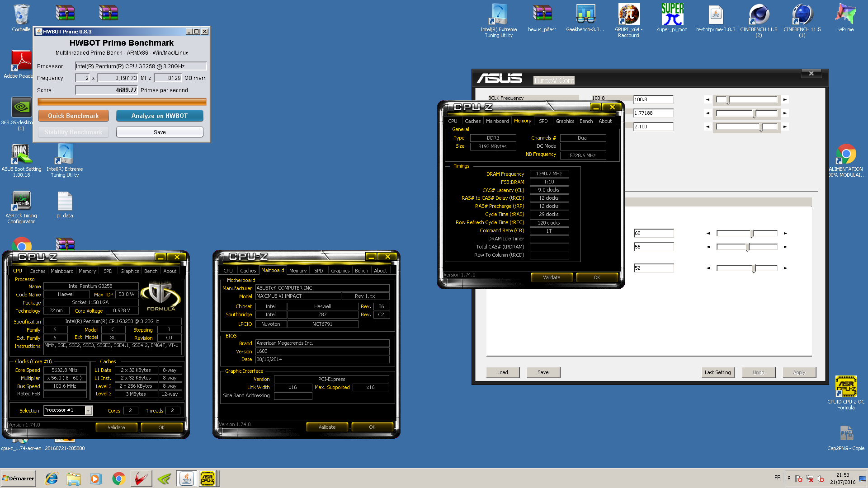This screenshot has width=868, height=488.
Task: Click Validate in Memory CPU-Z window
Action: pos(552,277)
